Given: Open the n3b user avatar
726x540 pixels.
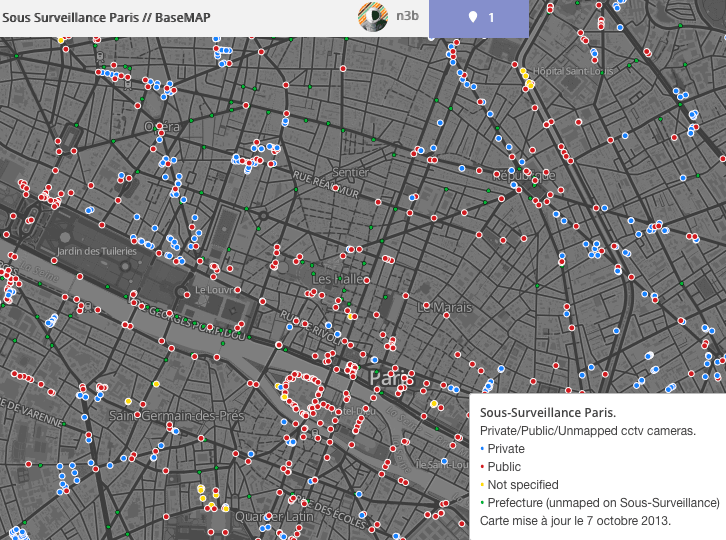Looking at the screenshot, I should pos(373,17).
